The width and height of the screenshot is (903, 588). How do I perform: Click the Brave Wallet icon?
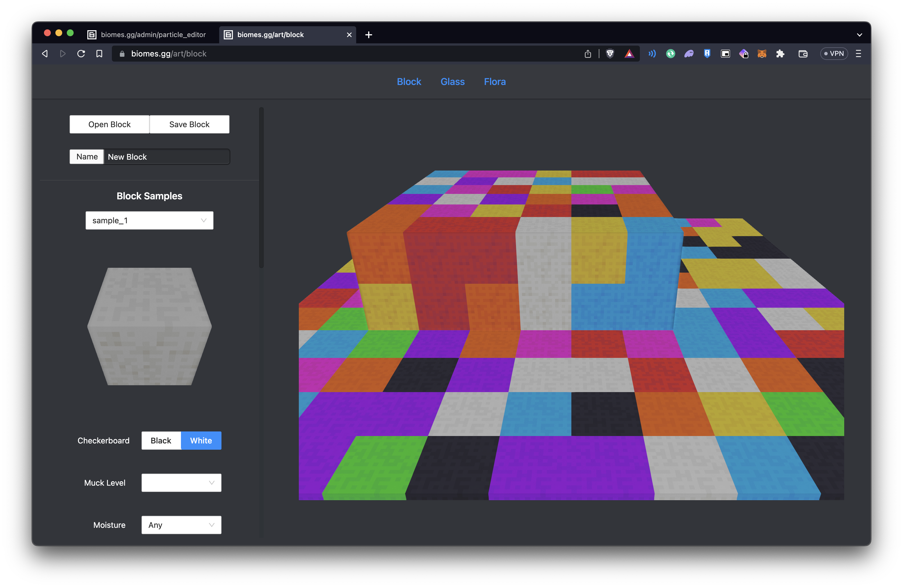[803, 54]
